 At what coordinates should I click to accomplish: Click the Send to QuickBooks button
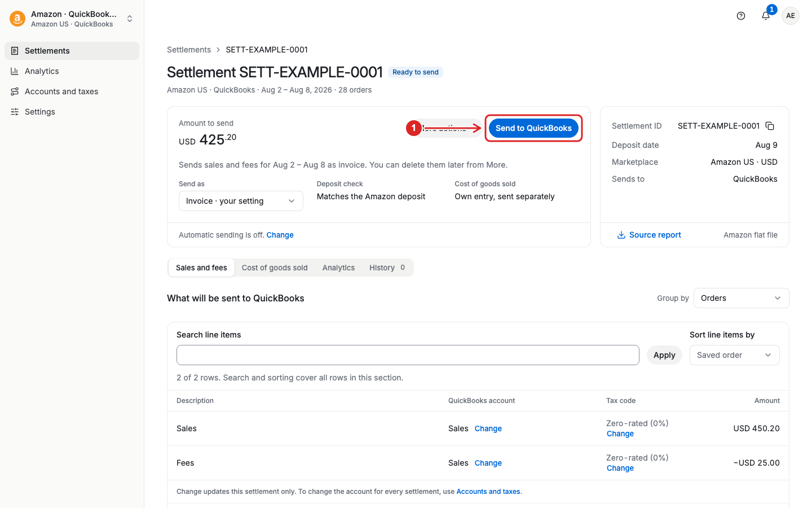coord(533,128)
